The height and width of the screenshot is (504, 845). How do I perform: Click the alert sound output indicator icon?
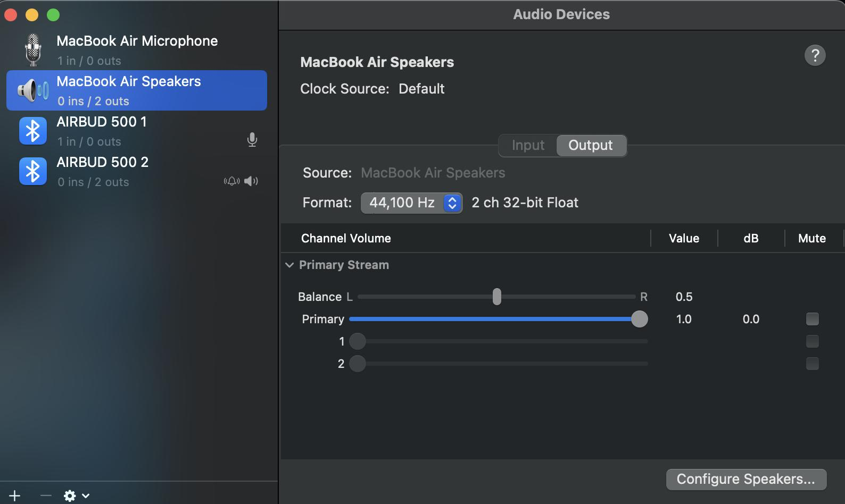[231, 181]
